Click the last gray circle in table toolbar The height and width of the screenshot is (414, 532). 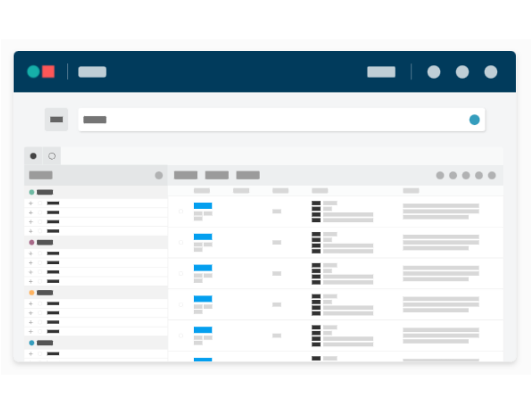[492, 175]
